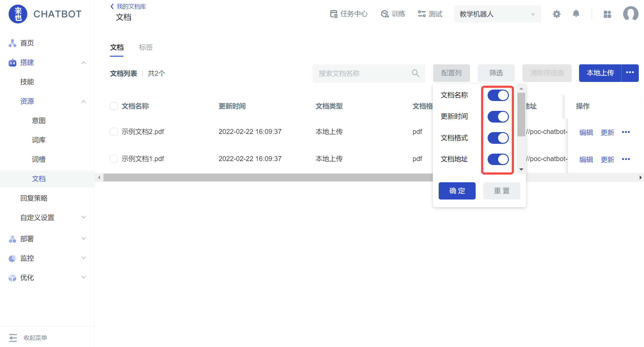Click the 部署 icon in sidebar
The image size is (644, 347).
coord(12,239)
